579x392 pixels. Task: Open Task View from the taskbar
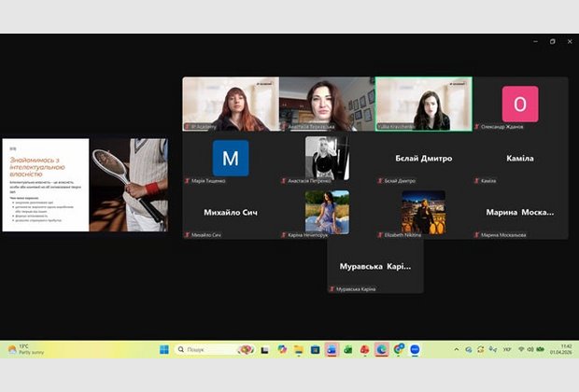(x=265, y=350)
